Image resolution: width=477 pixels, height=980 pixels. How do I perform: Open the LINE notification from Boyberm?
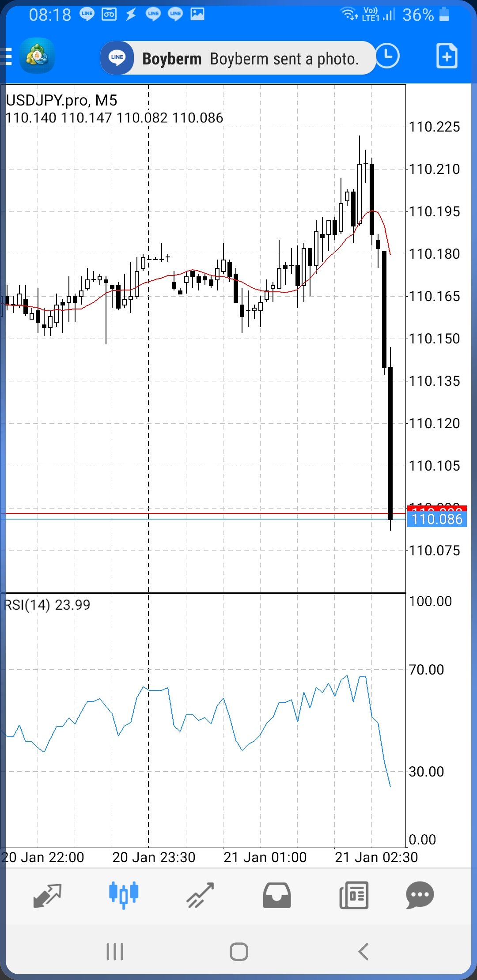238,58
